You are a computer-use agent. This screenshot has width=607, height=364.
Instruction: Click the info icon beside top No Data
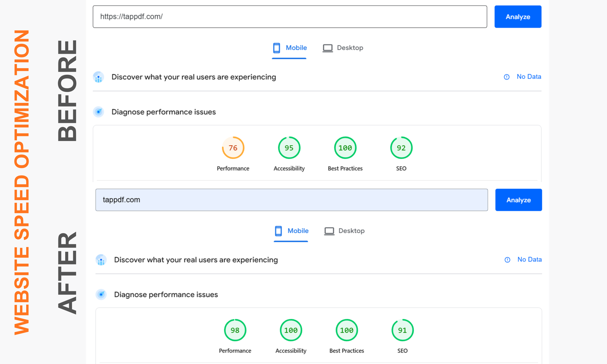click(506, 77)
